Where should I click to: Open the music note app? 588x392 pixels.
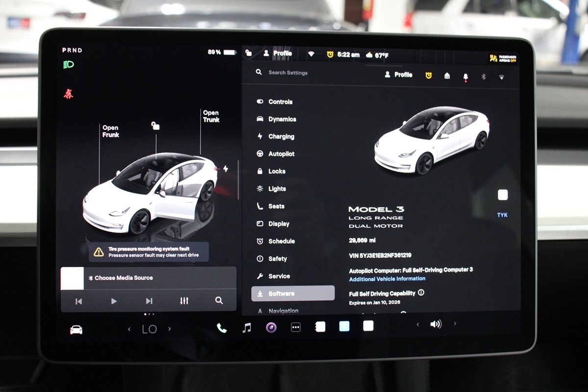(x=247, y=327)
